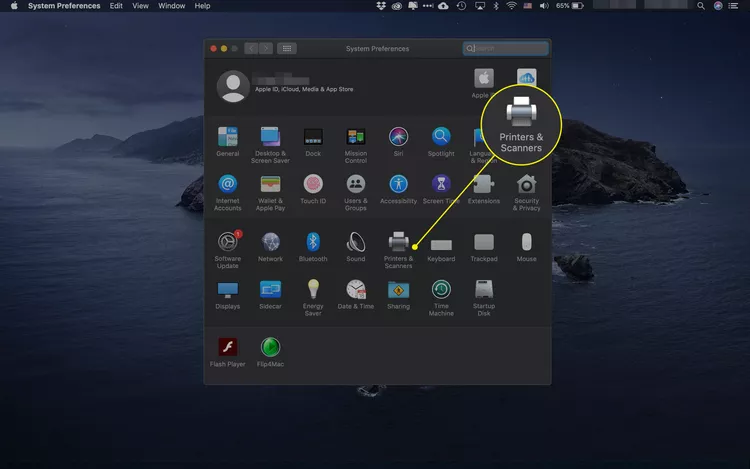Click the Software Update icon

[x=228, y=242]
